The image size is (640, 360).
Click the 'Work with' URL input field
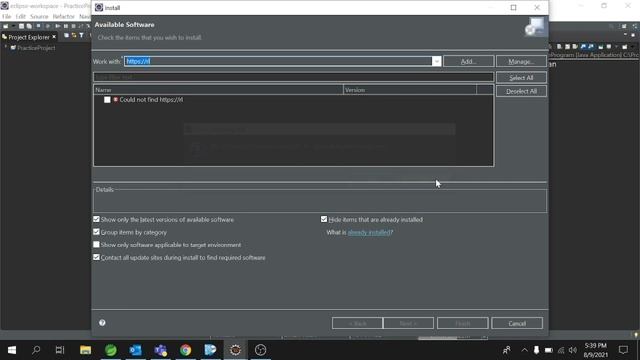click(278, 61)
